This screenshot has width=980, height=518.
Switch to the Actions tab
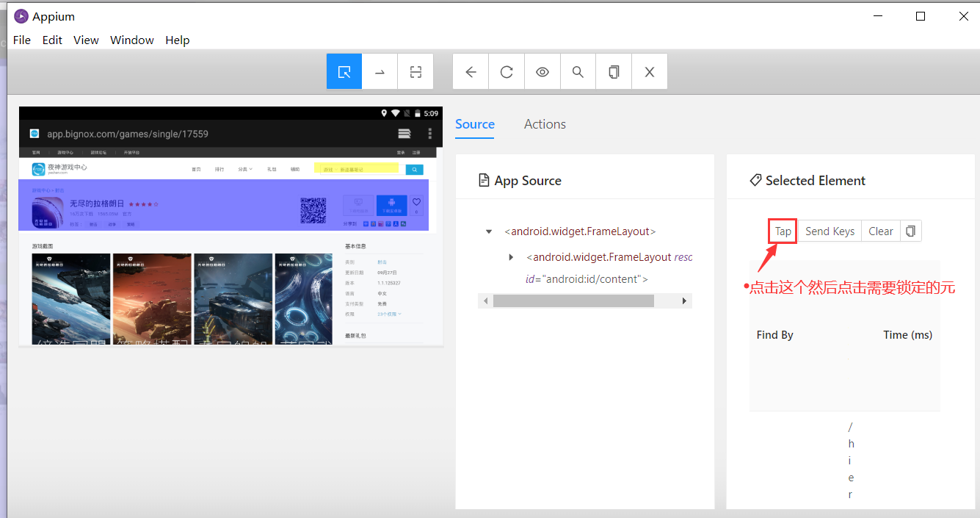click(x=545, y=124)
